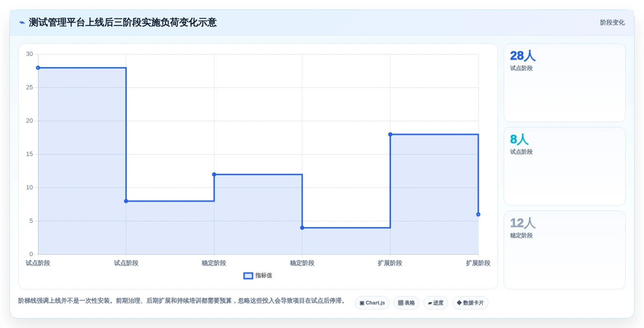Click the big 28人 number
This screenshot has width=644, height=328.
click(x=522, y=56)
